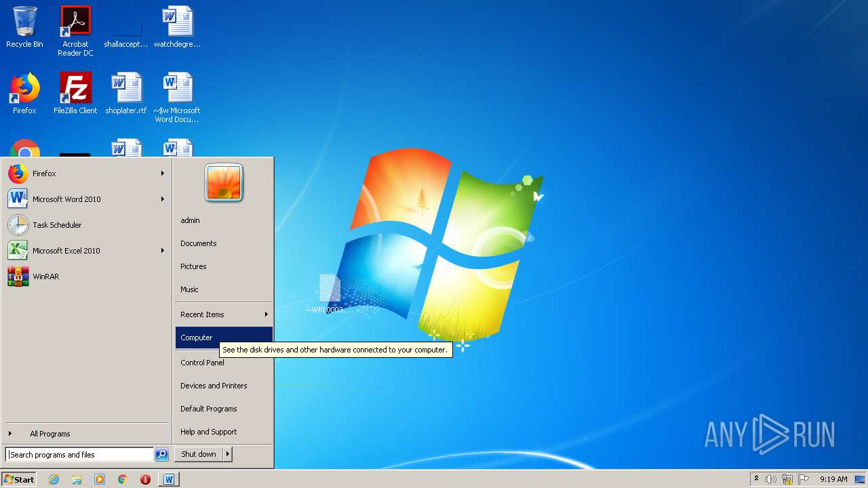Click the 9:19 AM clock

[833, 479]
